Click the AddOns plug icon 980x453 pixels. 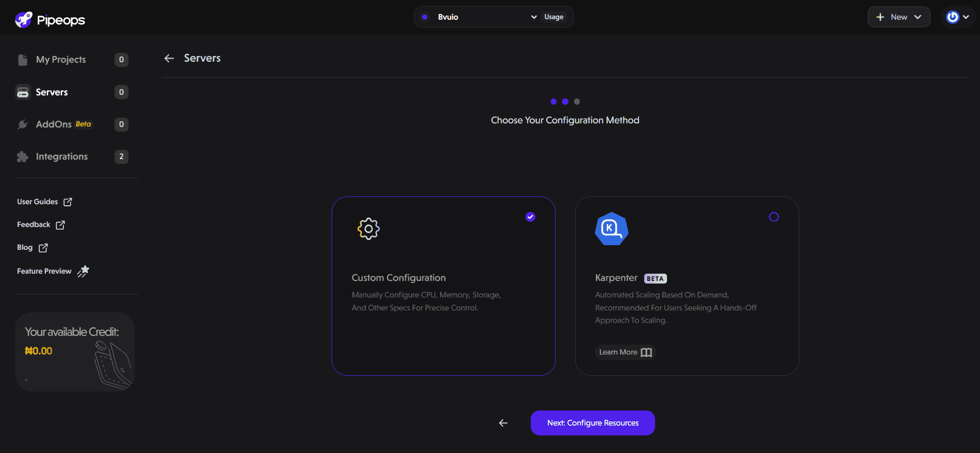click(x=23, y=124)
